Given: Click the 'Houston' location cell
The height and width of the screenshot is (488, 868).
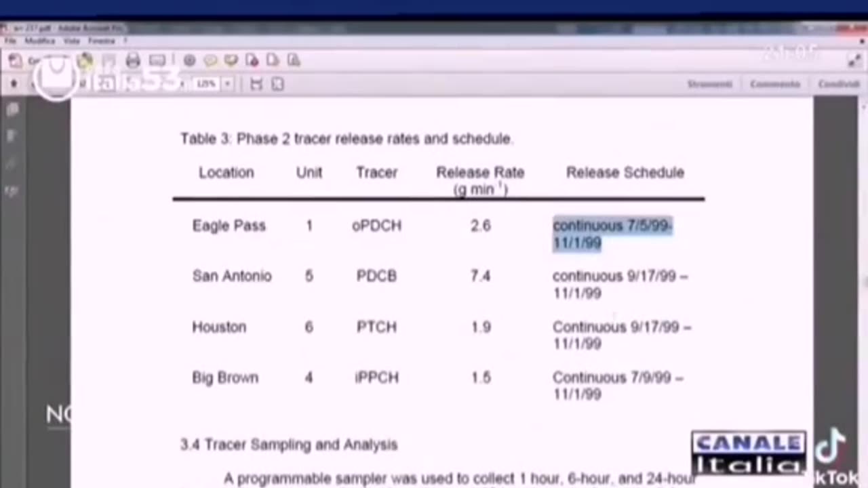Looking at the screenshot, I should tap(219, 327).
